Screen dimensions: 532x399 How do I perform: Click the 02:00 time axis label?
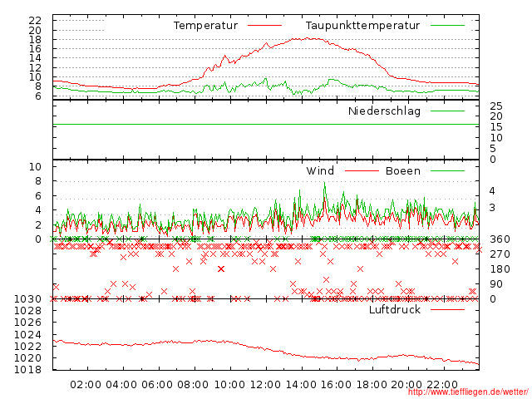[86, 385]
